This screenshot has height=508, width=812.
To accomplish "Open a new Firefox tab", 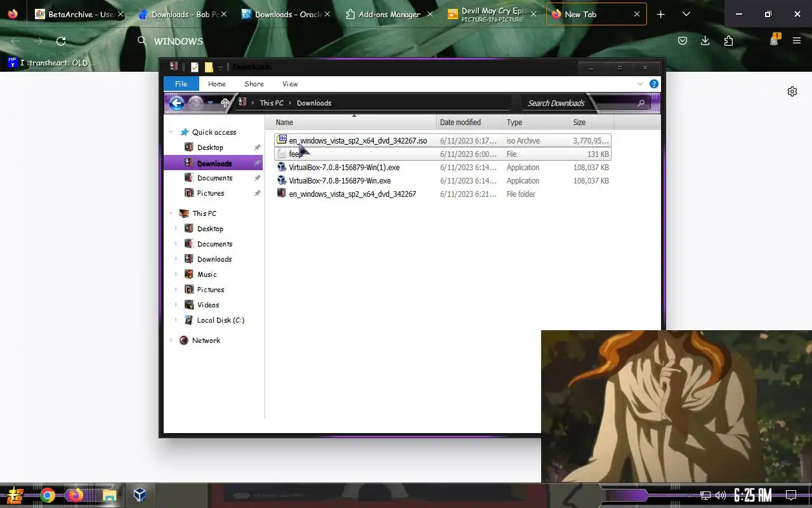I will [x=660, y=14].
